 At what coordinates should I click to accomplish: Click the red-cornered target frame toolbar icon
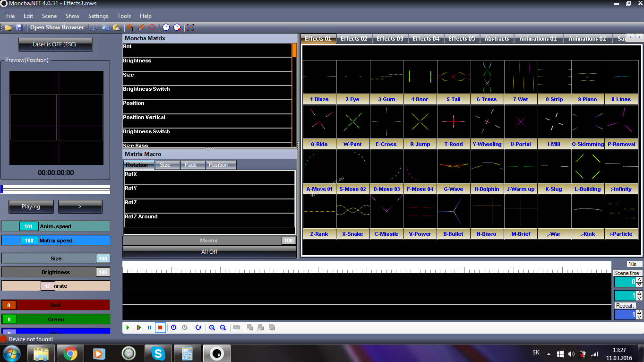190,27
